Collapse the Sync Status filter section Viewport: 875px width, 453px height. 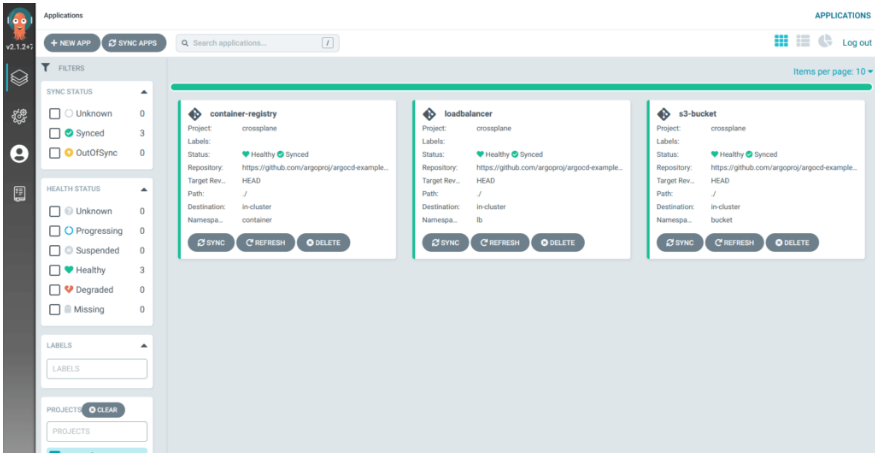(x=142, y=91)
